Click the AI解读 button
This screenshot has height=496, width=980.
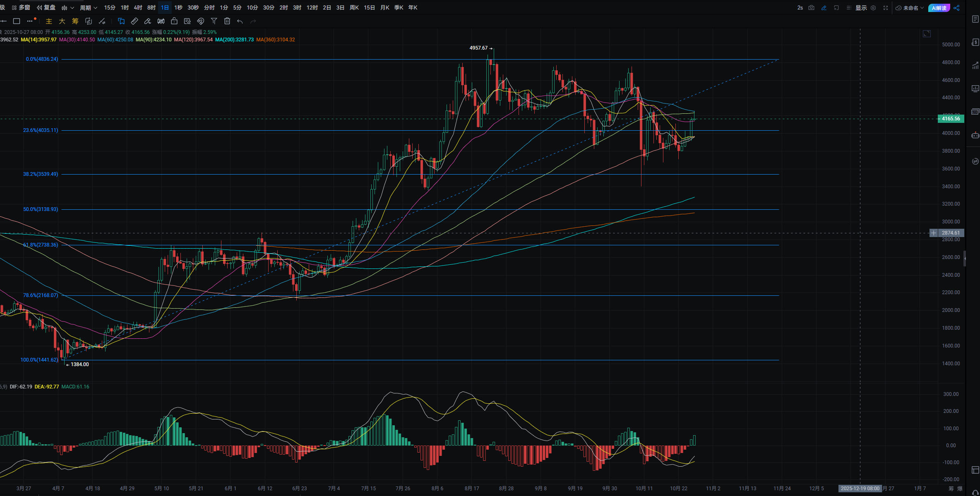tap(939, 8)
